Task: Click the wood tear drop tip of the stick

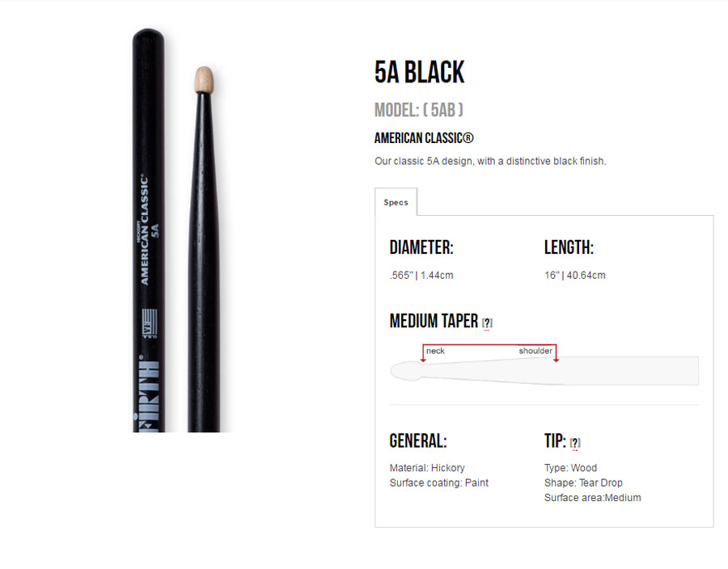Action: [204, 80]
